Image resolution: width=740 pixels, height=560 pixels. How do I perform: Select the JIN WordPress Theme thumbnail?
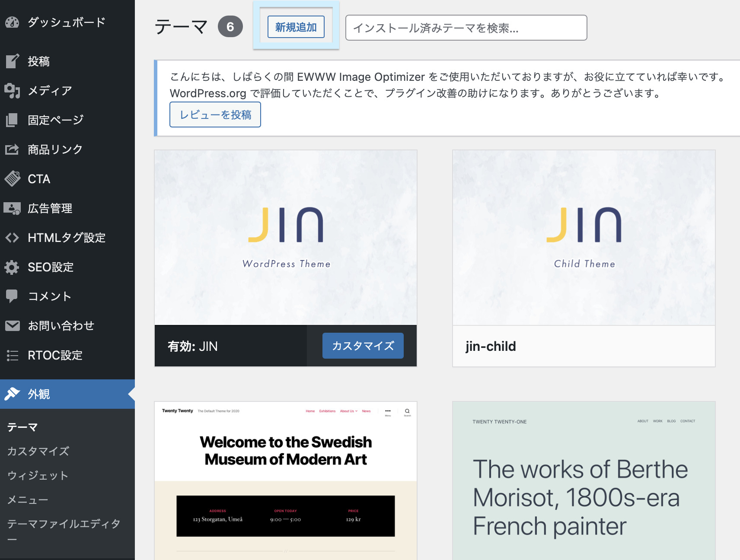pyautogui.click(x=286, y=238)
